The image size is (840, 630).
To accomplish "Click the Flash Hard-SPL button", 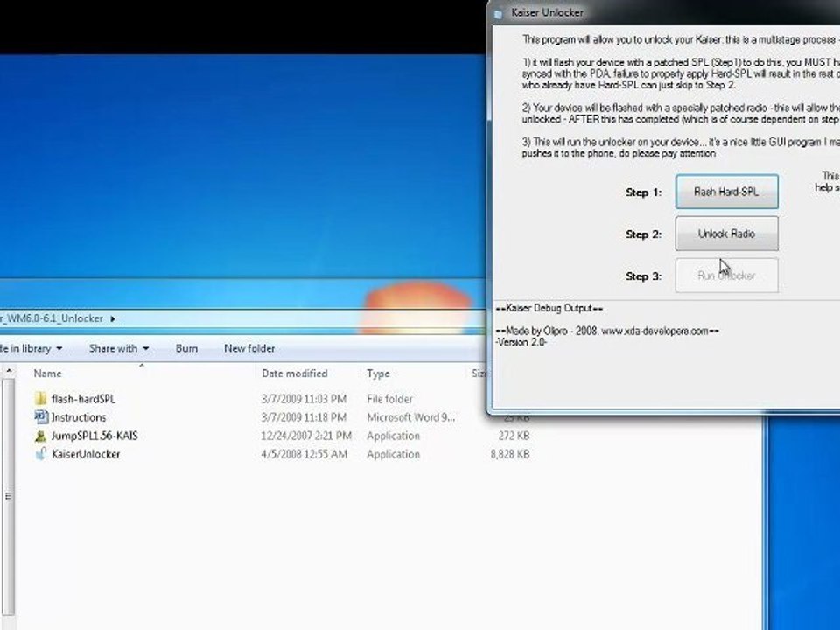I will coord(726,192).
